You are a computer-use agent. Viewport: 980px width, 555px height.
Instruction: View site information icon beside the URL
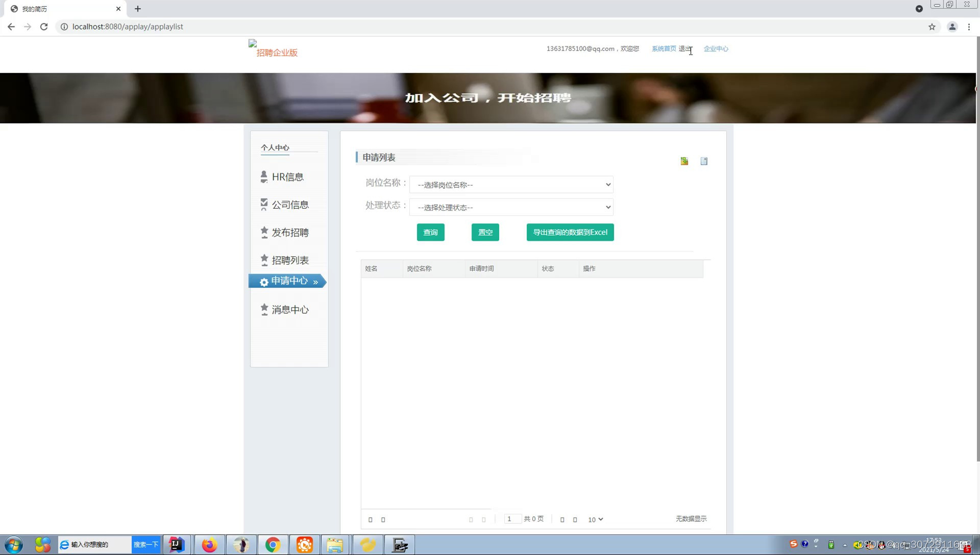[x=64, y=27]
